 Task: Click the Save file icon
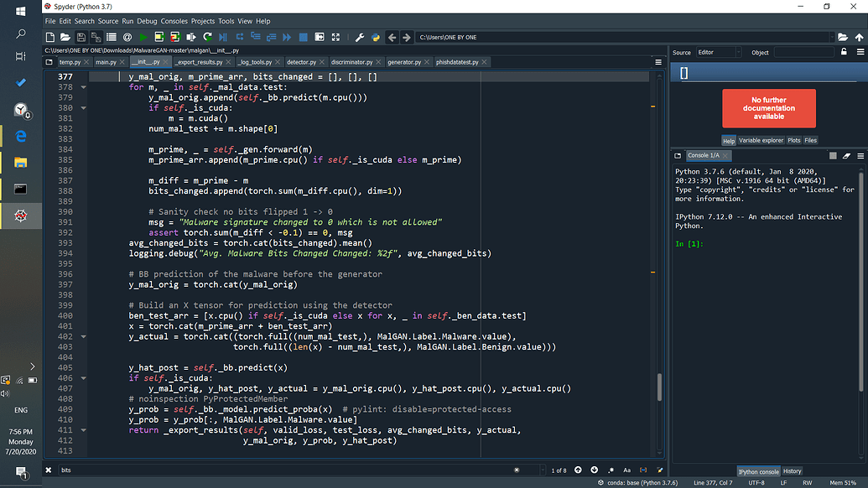[x=81, y=37]
